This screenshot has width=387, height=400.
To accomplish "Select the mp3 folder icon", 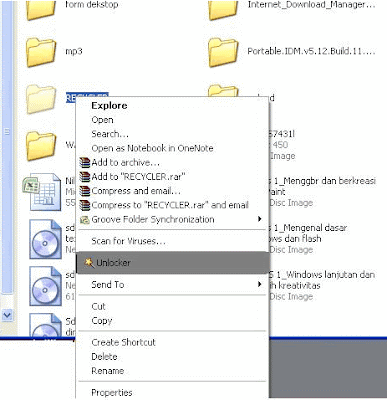I will click(41, 52).
